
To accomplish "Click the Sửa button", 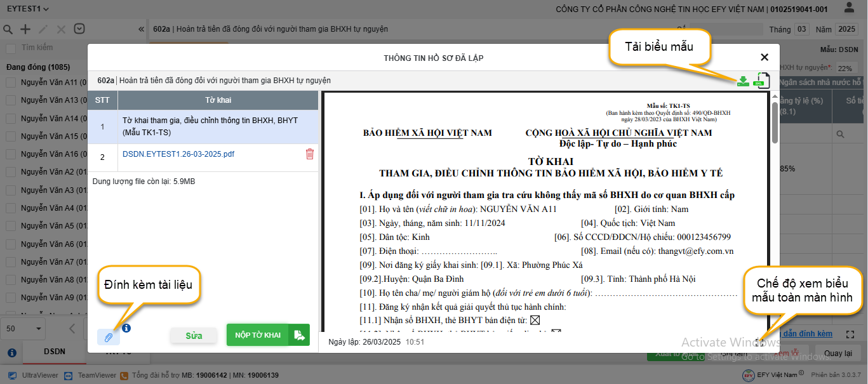I will tap(194, 336).
